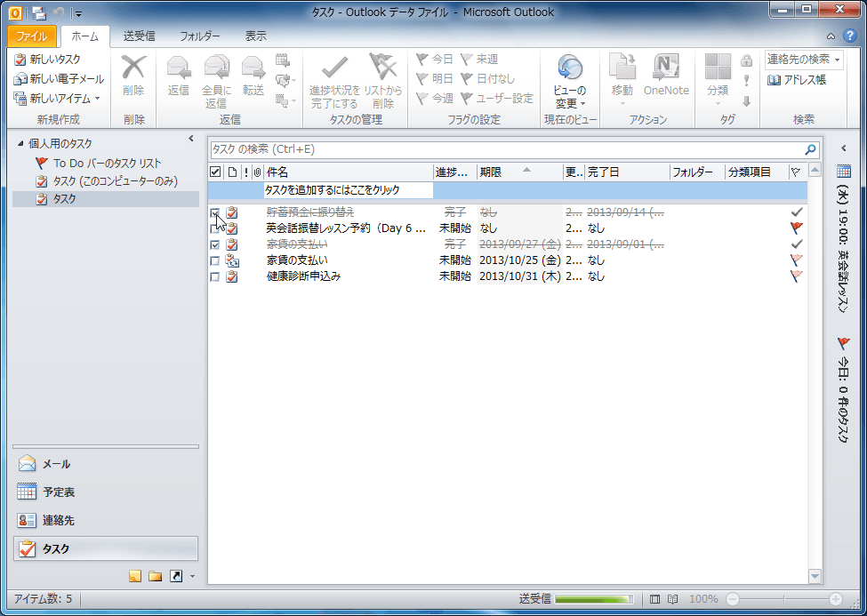Click 新しい電子メール to compose mail

click(59, 78)
